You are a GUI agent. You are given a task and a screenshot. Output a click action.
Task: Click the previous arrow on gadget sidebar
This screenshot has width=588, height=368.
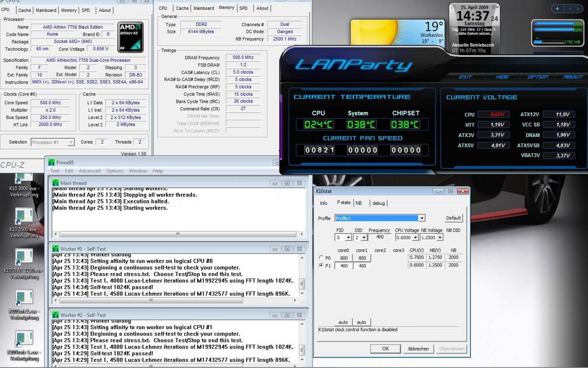[x=569, y=9]
